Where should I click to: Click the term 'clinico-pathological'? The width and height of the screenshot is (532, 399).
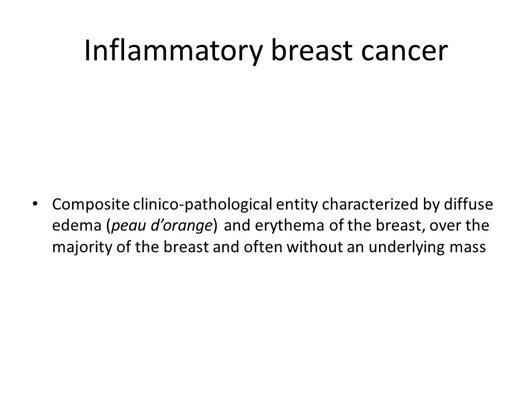point(203,204)
